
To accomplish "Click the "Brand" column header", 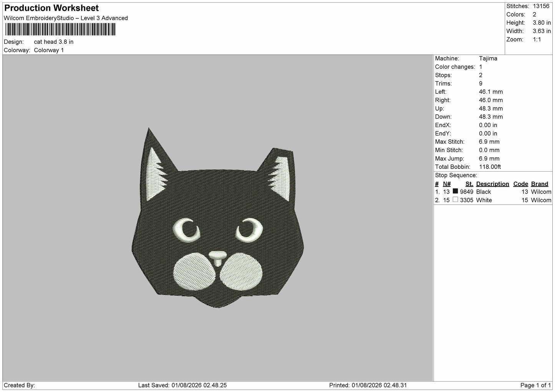I will point(540,184).
